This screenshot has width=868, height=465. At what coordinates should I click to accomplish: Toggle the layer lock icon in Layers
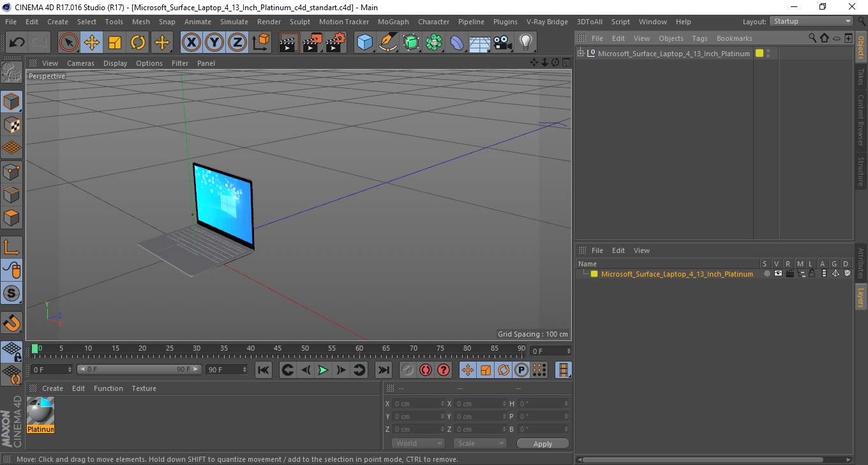pyautogui.click(x=812, y=273)
